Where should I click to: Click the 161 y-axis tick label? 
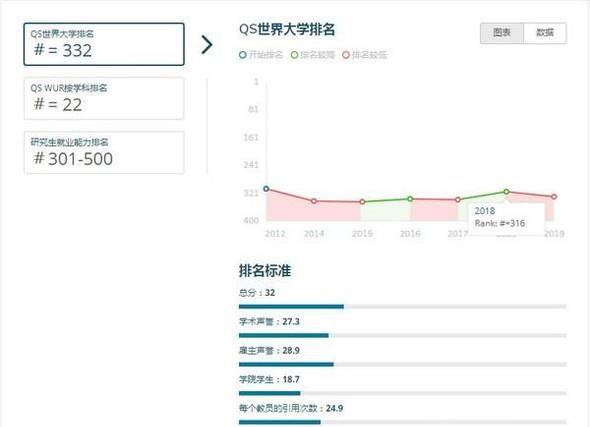(251, 137)
